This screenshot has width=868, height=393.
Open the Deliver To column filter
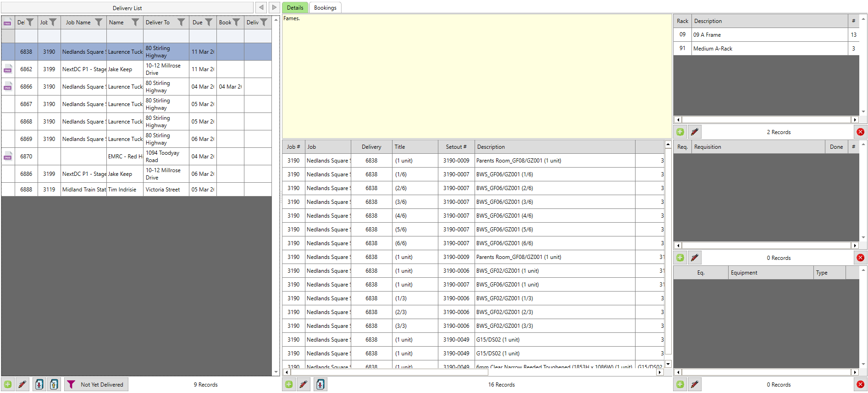click(181, 22)
